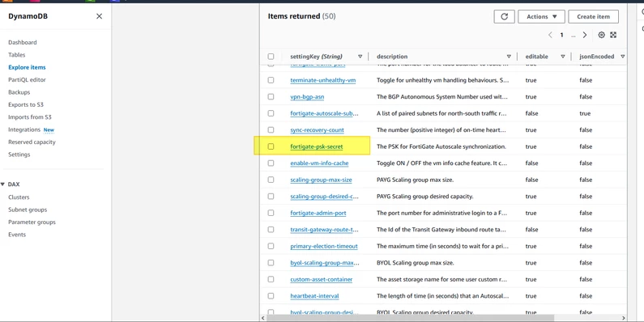Open the Actions dropdown menu
Screen dimensions: 644x322
[541, 16]
